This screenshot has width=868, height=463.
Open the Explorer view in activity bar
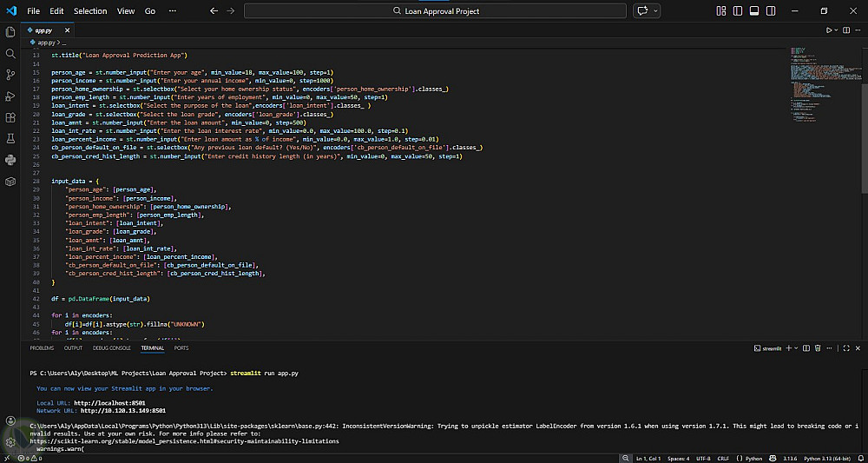click(x=10, y=32)
